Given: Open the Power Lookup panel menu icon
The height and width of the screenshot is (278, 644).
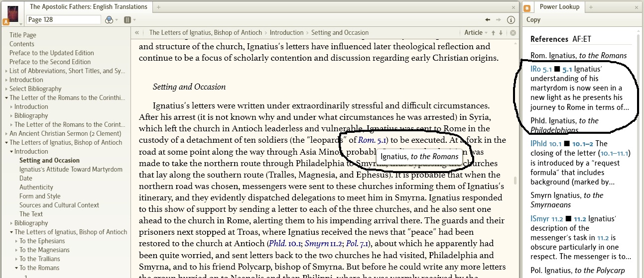Looking at the screenshot, I should click(527, 7).
